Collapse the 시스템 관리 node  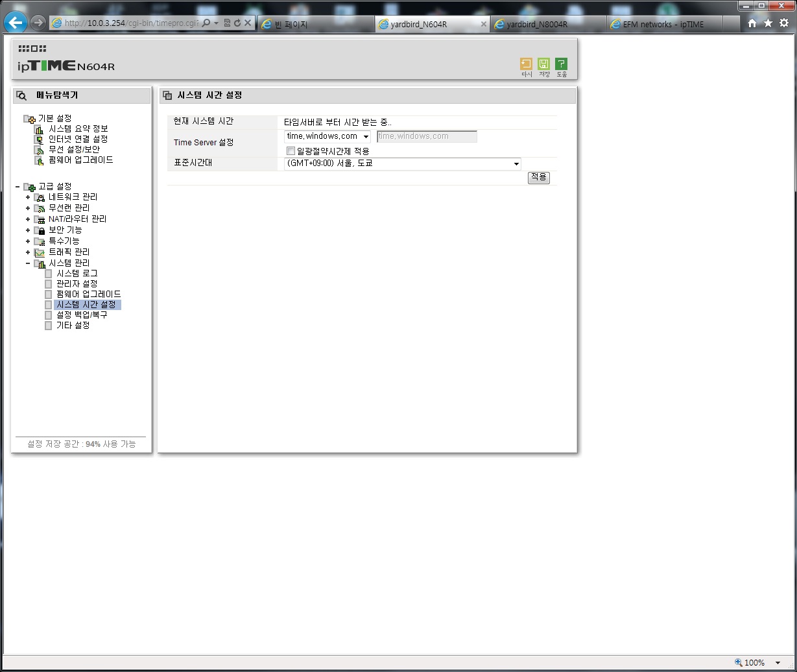pos(28,263)
